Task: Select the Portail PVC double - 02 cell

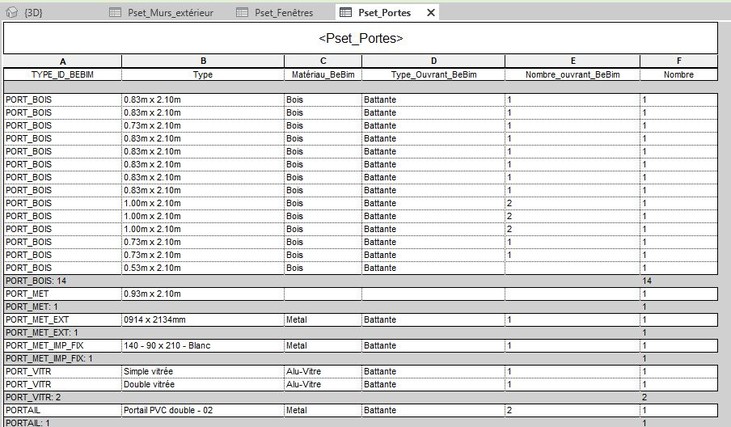Action: coord(168,410)
